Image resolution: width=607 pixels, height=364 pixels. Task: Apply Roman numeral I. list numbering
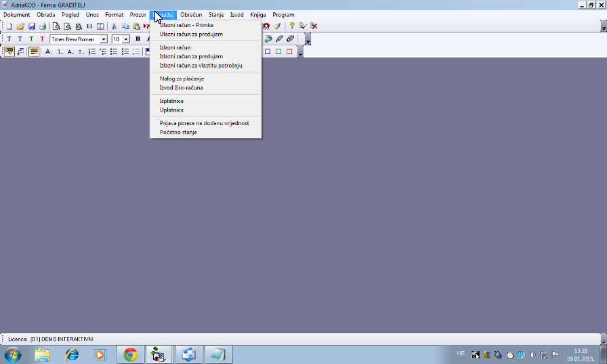point(81,51)
